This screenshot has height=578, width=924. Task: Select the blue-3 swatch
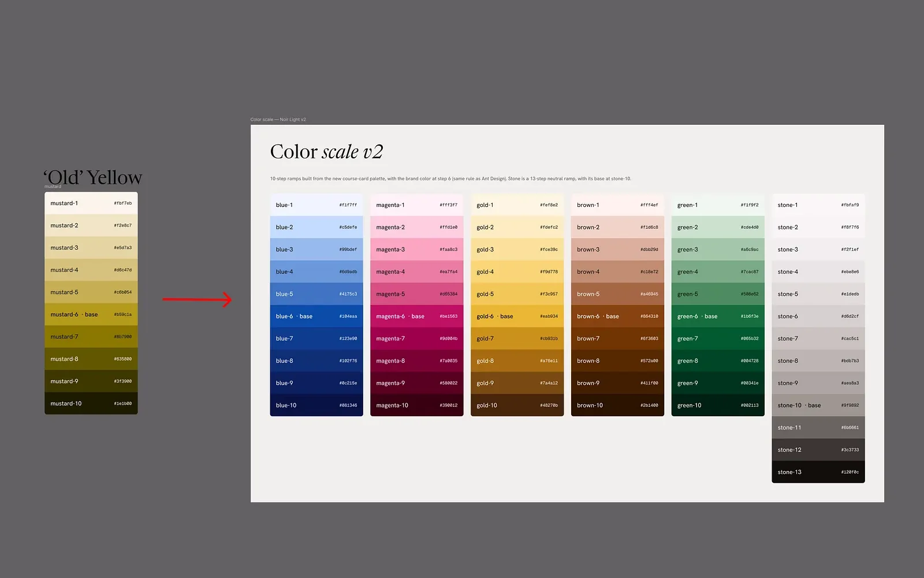click(x=316, y=250)
